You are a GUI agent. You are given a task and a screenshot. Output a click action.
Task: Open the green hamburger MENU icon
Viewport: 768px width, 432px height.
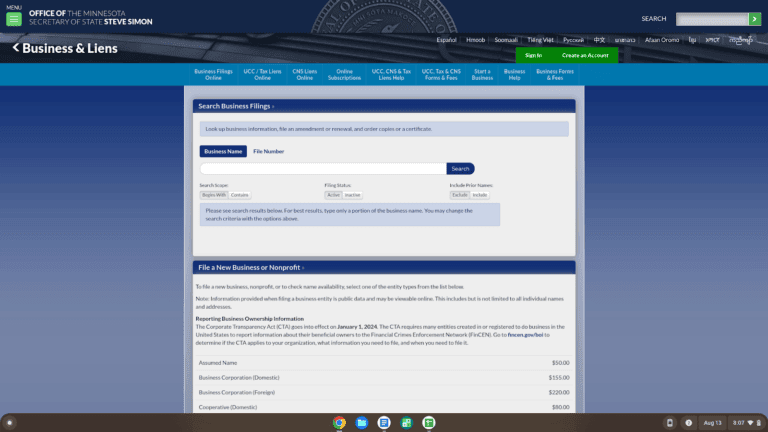pyautogui.click(x=14, y=19)
